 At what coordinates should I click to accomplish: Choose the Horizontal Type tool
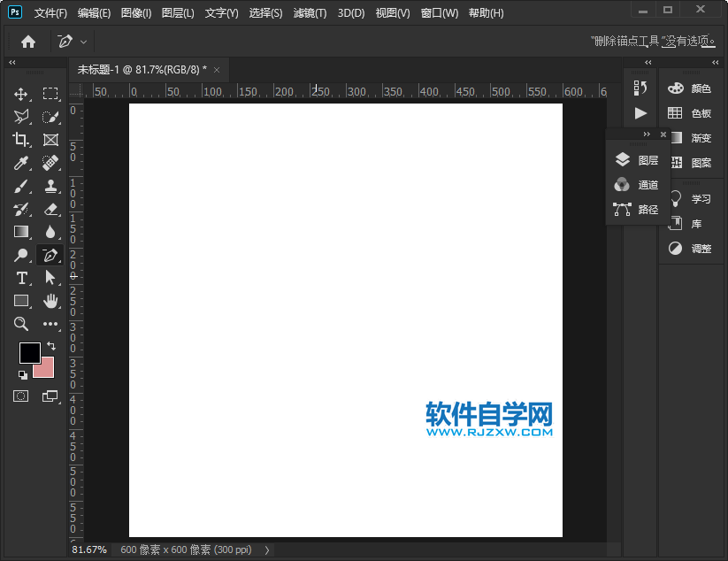tap(21, 278)
